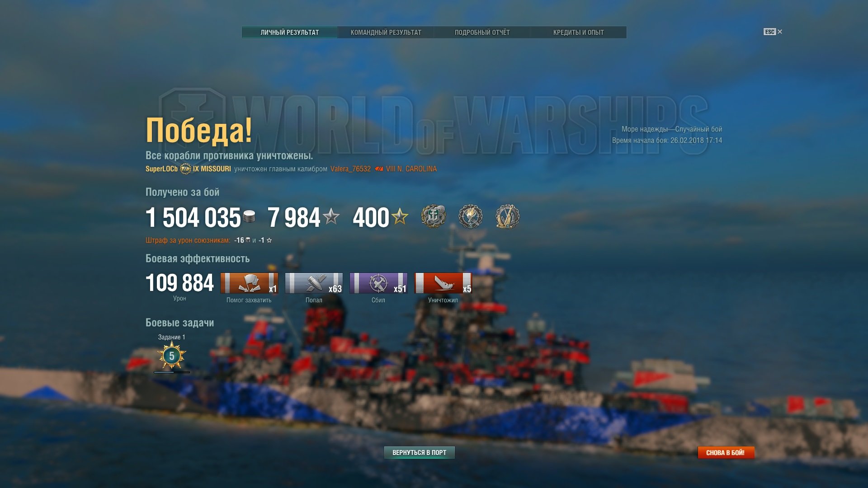
Task: Click the Снова в бой! button
Action: point(726,452)
